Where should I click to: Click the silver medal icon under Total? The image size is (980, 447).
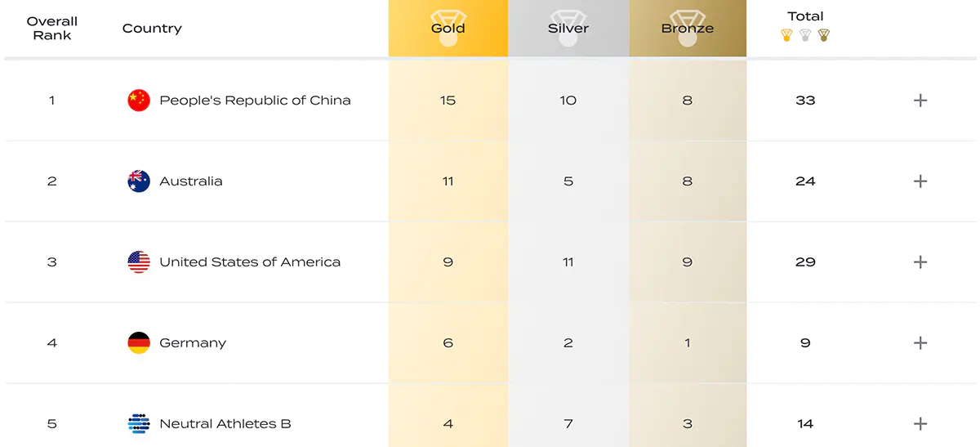[x=805, y=35]
